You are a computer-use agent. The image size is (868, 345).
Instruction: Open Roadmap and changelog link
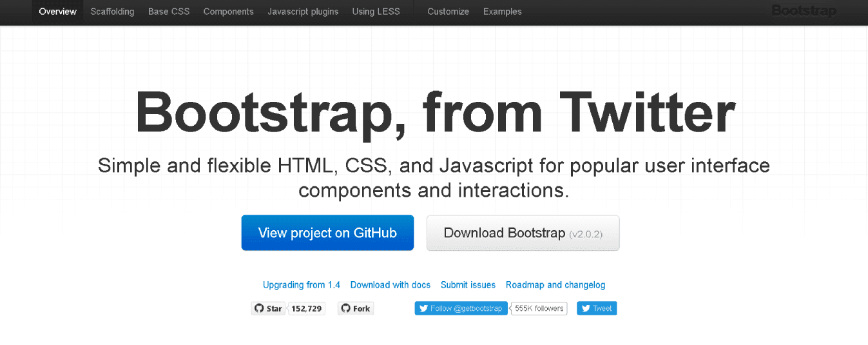pos(555,285)
